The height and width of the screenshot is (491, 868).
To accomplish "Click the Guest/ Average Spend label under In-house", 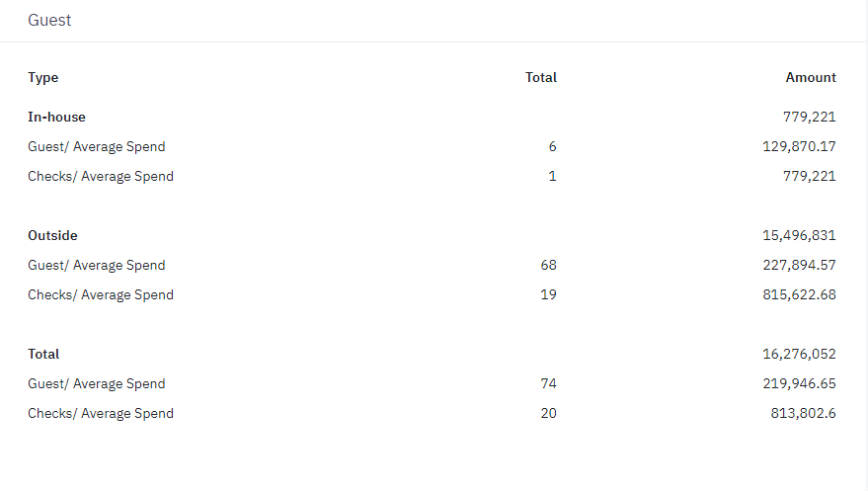I will coord(97,146).
